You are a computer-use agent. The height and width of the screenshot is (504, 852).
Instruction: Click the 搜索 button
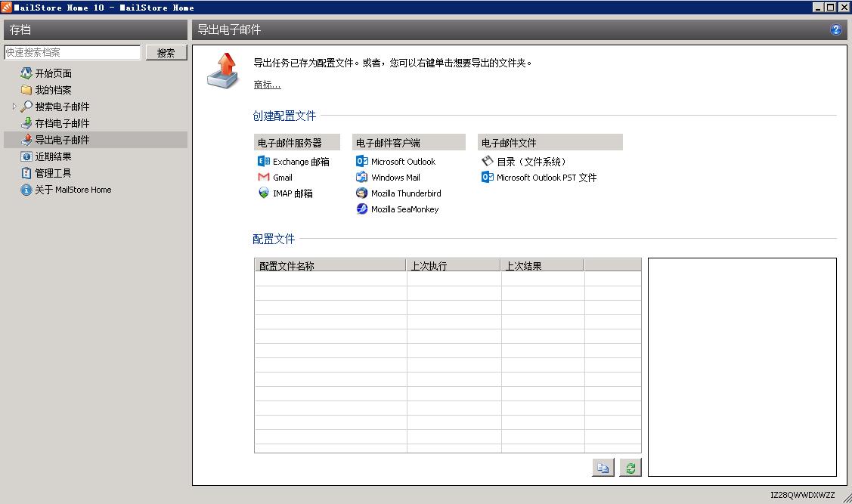(x=166, y=53)
